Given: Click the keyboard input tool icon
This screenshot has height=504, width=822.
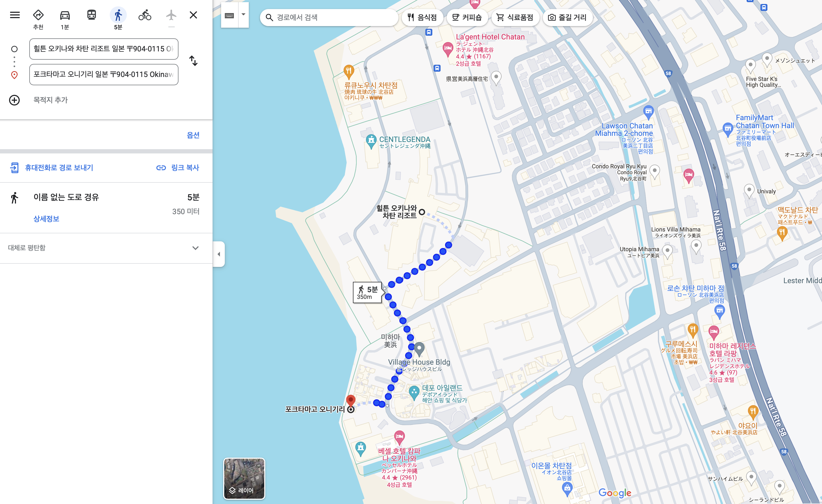Looking at the screenshot, I should click(230, 15).
